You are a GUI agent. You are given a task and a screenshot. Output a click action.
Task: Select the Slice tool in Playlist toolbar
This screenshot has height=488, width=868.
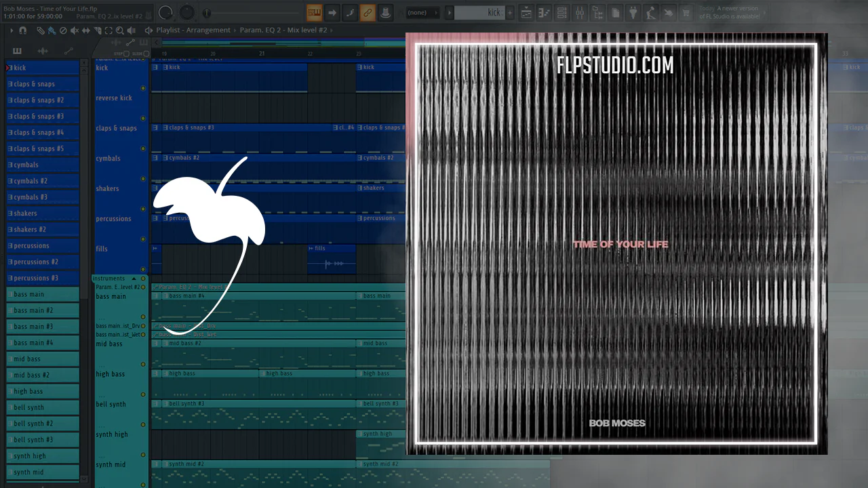(x=98, y=30)
